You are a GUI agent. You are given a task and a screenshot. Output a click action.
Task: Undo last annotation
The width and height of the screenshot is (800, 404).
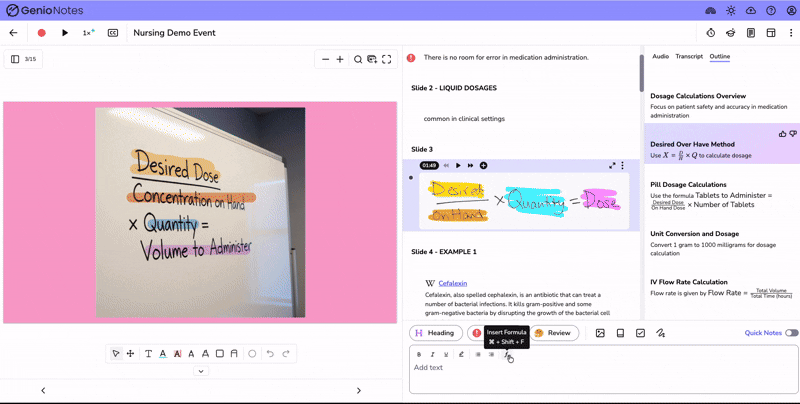pos(270,354)
